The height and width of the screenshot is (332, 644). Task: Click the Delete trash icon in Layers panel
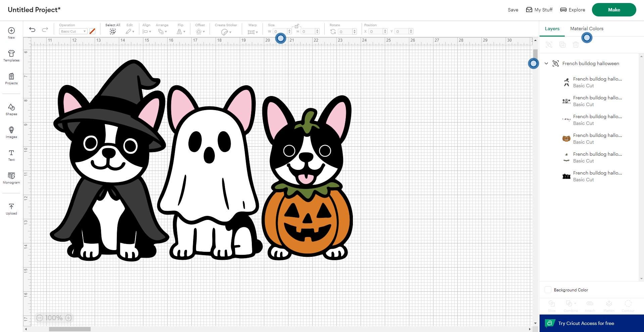[x=576, y=45]
